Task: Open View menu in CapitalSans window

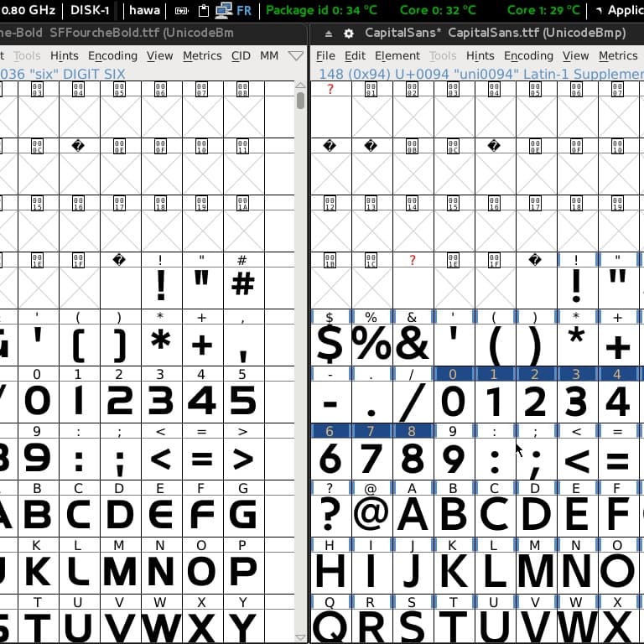Action: [x=575, y=55]
